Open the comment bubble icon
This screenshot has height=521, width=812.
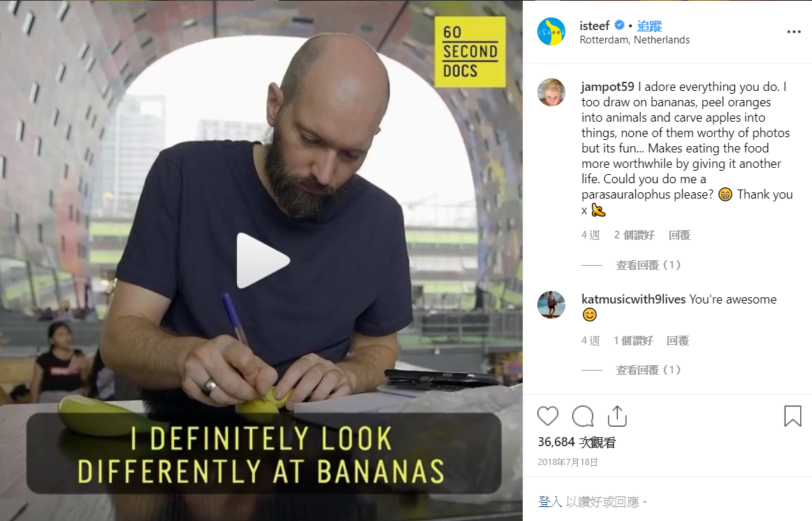tap(583, 416)
